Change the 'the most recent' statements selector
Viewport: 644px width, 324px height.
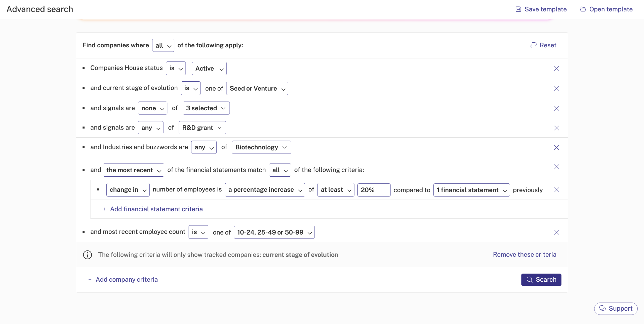(133, 170)
